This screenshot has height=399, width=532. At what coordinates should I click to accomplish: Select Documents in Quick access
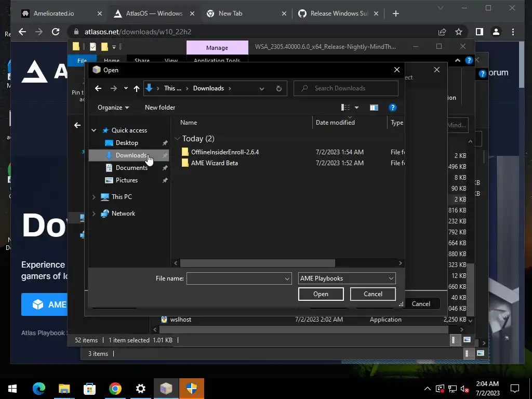[131, 168]
